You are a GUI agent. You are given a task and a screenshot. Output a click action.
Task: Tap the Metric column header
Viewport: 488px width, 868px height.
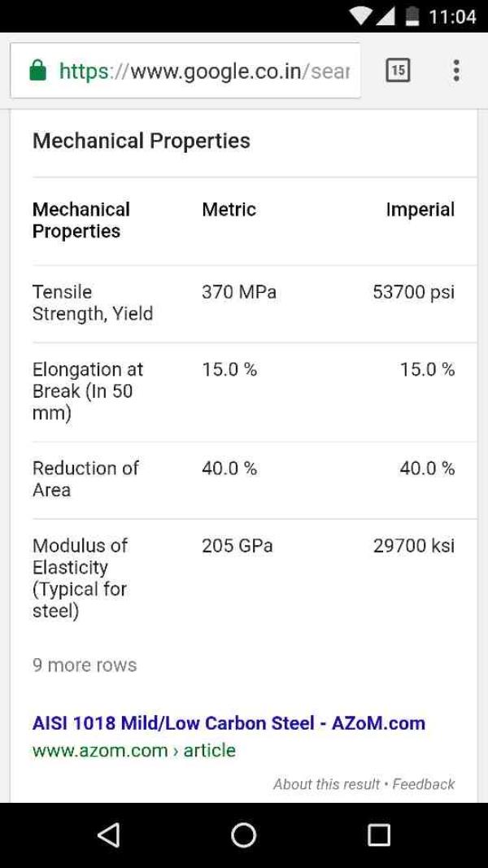coord(229,210)
